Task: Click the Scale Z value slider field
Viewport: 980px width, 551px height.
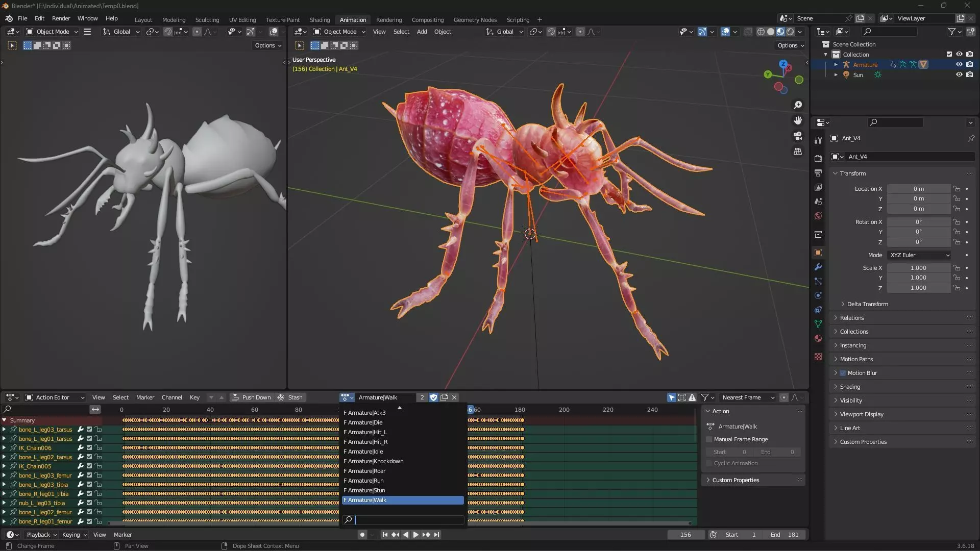Action: click(919, 288)
